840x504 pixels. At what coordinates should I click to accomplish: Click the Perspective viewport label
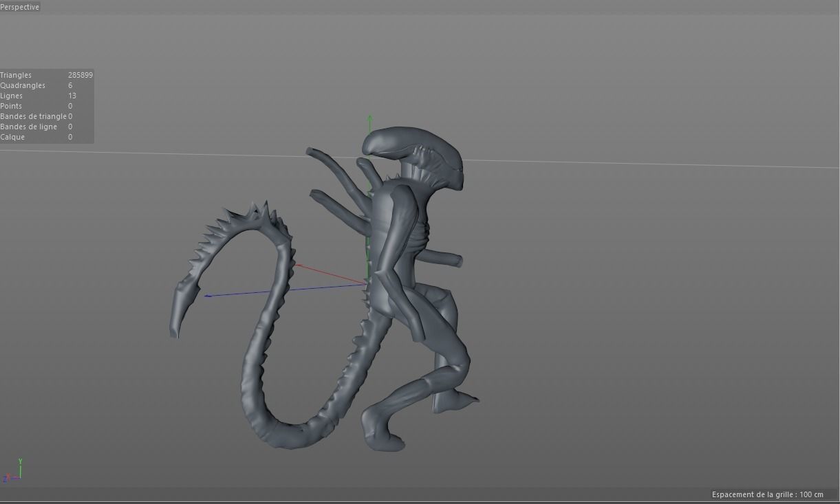click(20, 7)
